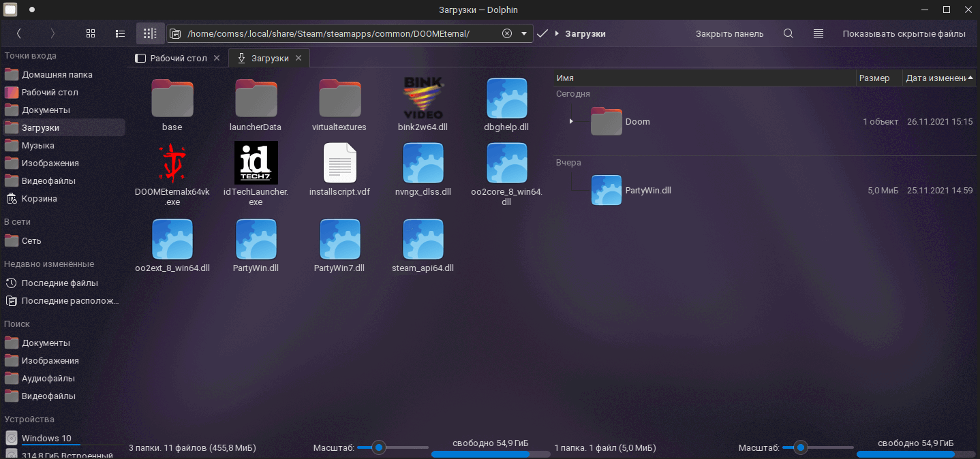Viewport: 980px width, 459px height.
Task: Select the virtualtextures folder
Action: pos(339,105)
